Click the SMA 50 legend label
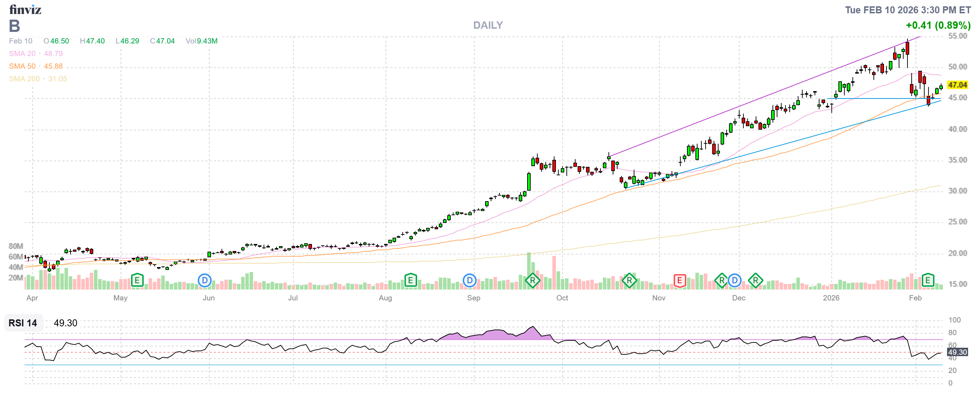This screenshot has height=394, width=980. (x=22, y=66)
